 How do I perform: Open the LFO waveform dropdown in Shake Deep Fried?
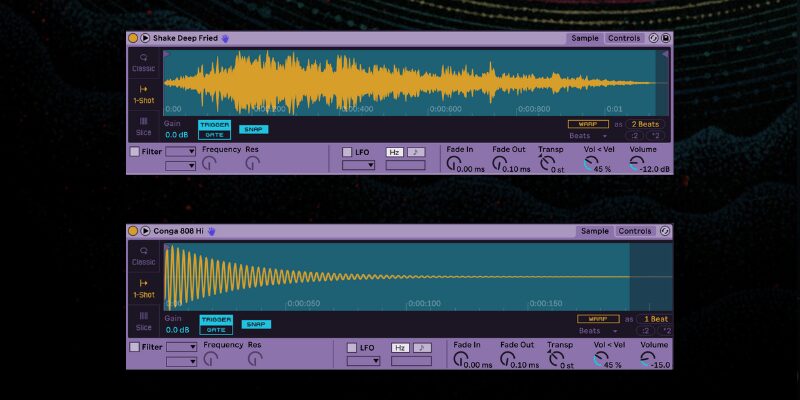tap(358, 165)
